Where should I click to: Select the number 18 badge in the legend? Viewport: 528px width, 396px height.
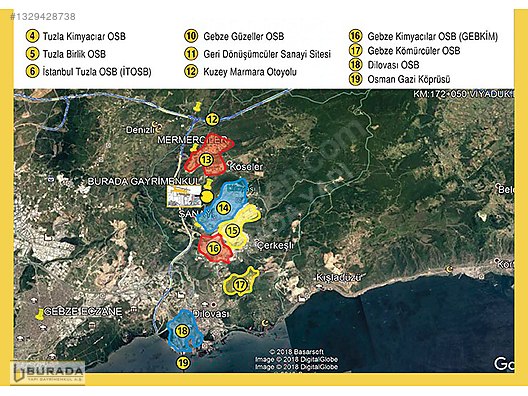point(355,65)
